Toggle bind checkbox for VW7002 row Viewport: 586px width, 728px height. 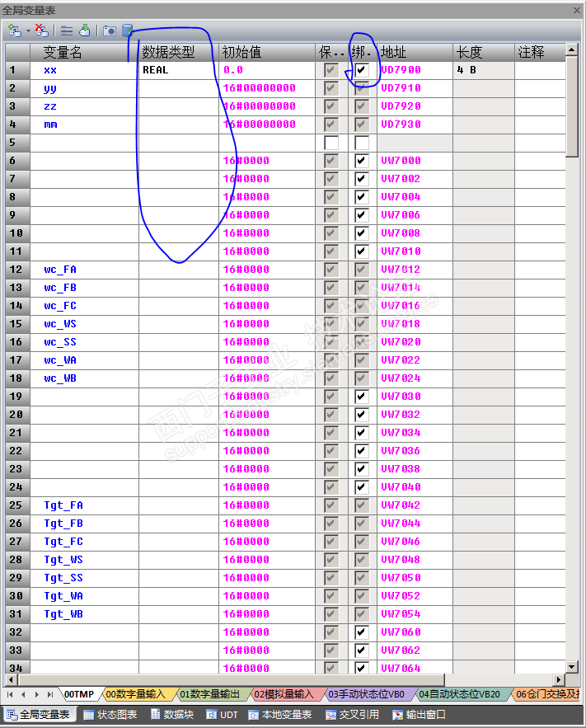[362, 179]
